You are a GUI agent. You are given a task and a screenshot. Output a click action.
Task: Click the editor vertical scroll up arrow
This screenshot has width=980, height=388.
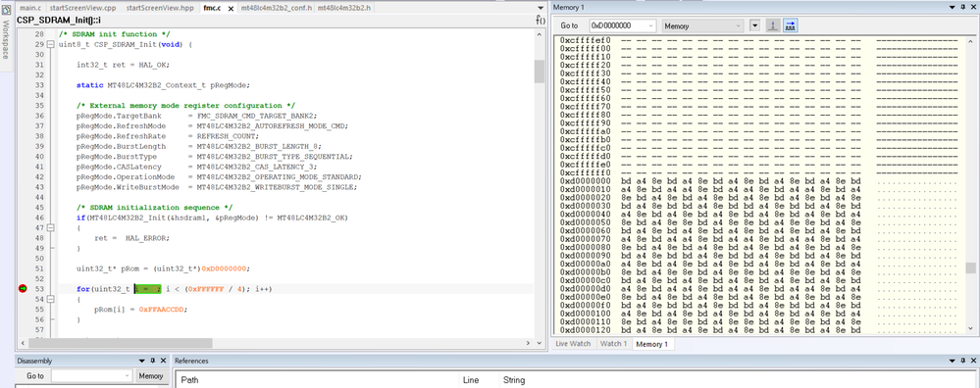(539, 35)
